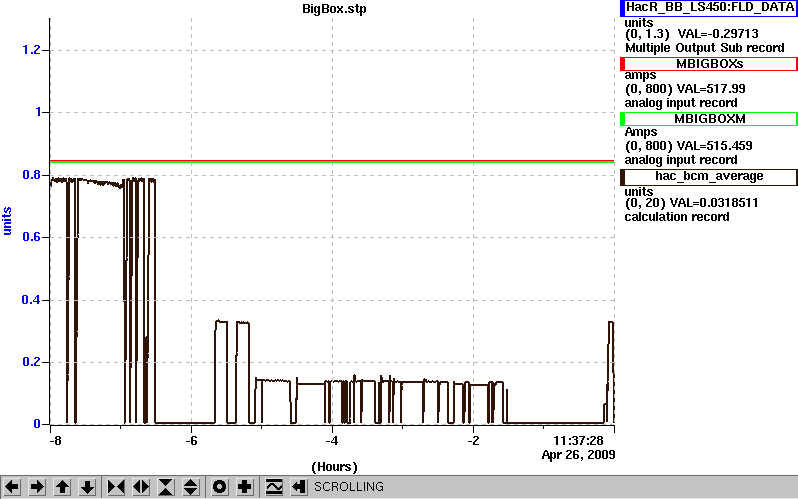
Task: Click the blue 'units' y-axis label
Action: 7,221
